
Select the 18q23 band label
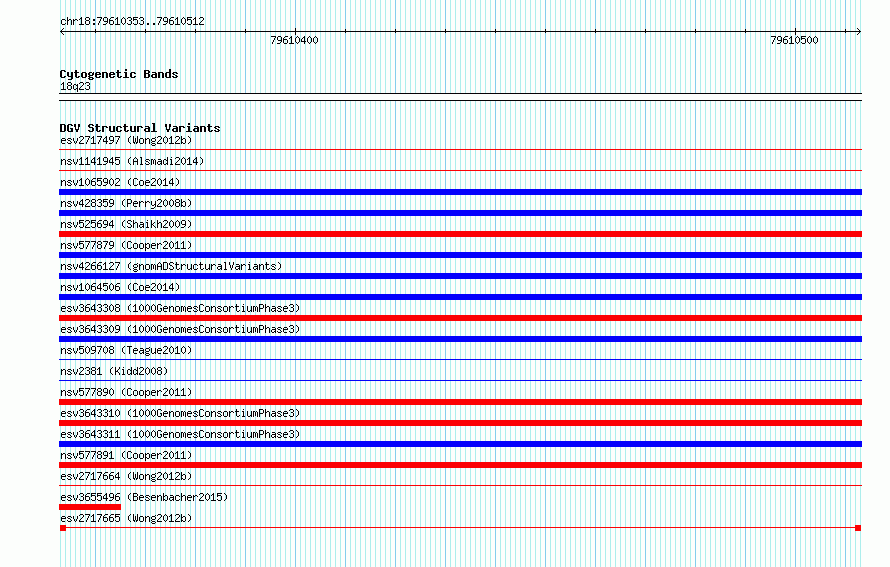[x=75, y=86]
